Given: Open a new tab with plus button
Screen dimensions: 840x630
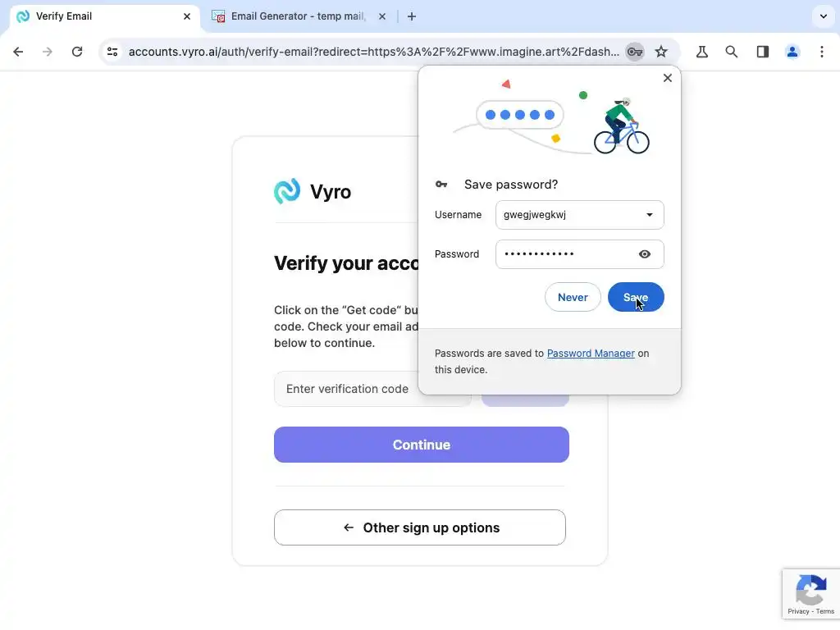Looking at the screenshot, I should 412,16.
